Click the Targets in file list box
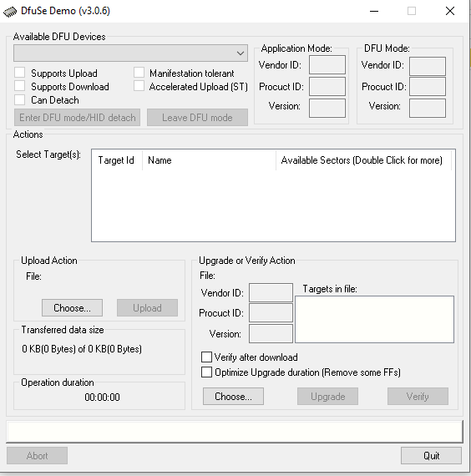The width and height of the screenshot is (471, 476). (x=374, y=319)
